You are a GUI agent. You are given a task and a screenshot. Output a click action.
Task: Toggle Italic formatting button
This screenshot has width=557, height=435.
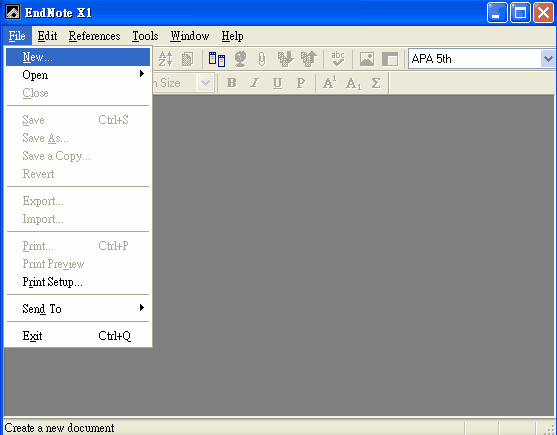(x=254, y=83)
